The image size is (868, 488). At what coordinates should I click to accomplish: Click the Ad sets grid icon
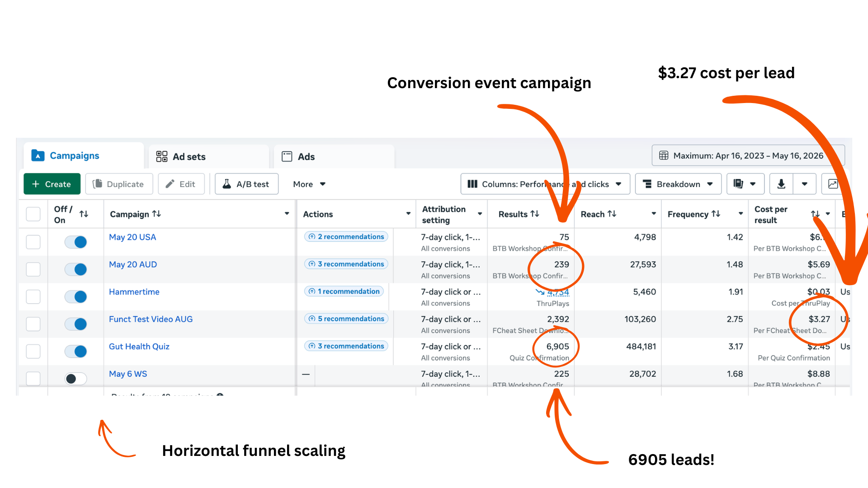tap(162, 156)
